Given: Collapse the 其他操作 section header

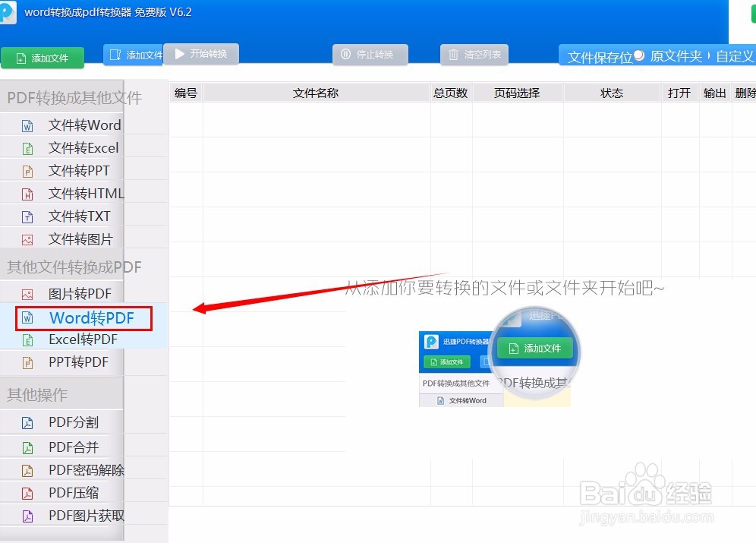Looking at the screenshot, I should (x=61, y=394).
